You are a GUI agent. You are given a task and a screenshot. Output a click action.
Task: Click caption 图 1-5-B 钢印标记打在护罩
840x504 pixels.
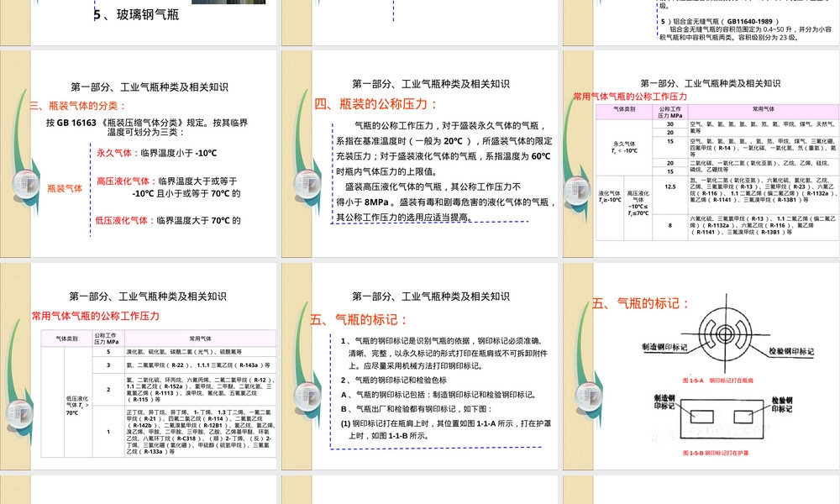[715, 453]
